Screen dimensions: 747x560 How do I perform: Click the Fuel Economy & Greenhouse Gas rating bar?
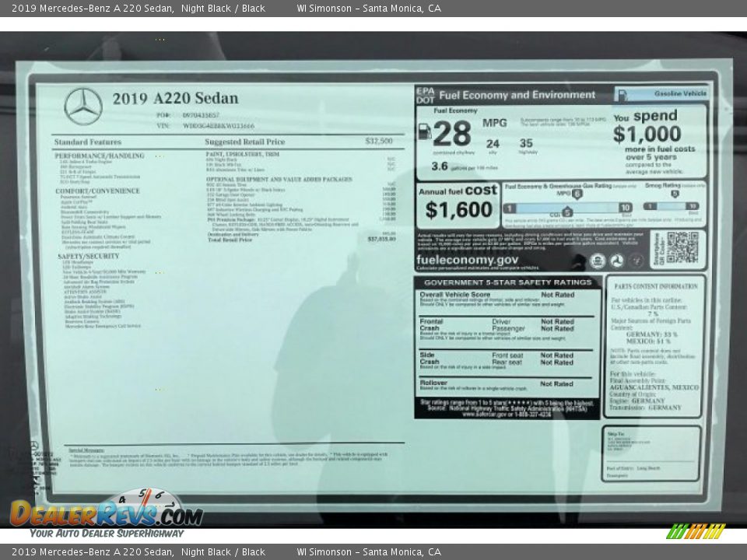pyautogui.click(x=567, y=208)
